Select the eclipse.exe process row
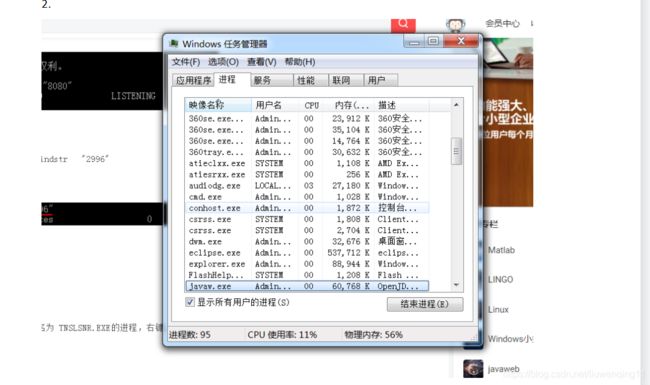The height and width of the screenshot is (385, 650). click(307, 253)
